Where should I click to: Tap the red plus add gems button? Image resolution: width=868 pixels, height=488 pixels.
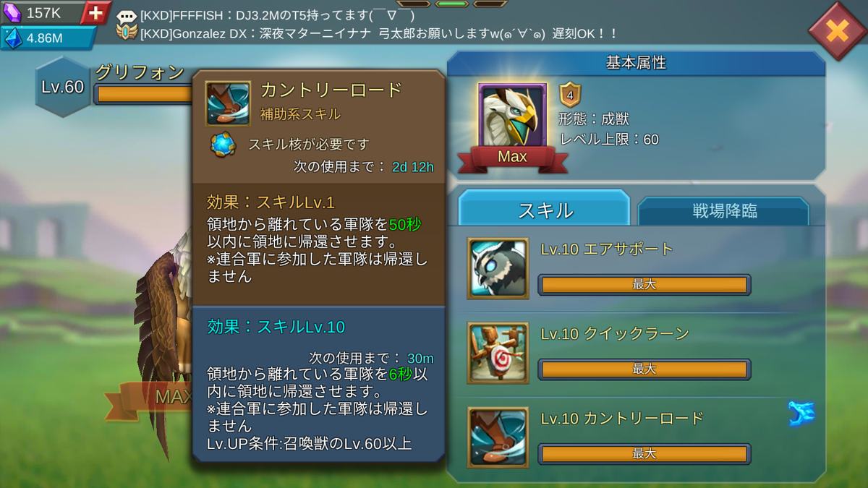click(95, 12)
